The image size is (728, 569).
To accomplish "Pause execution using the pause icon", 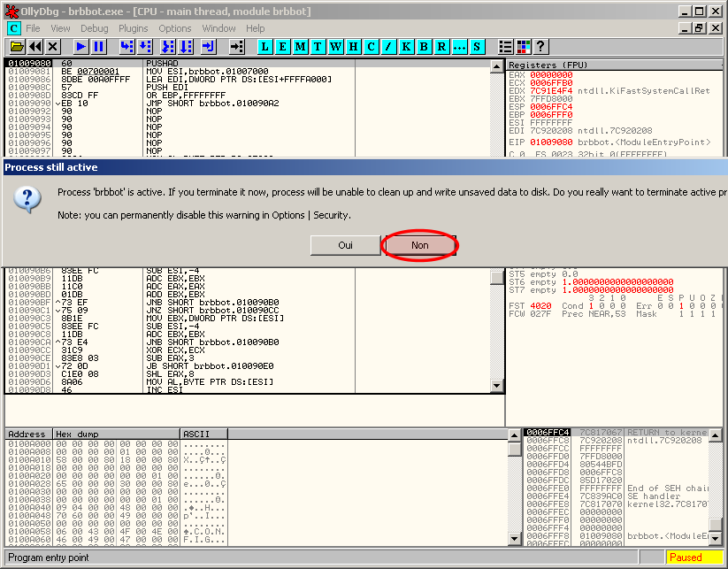I will [x=98, y=46].
